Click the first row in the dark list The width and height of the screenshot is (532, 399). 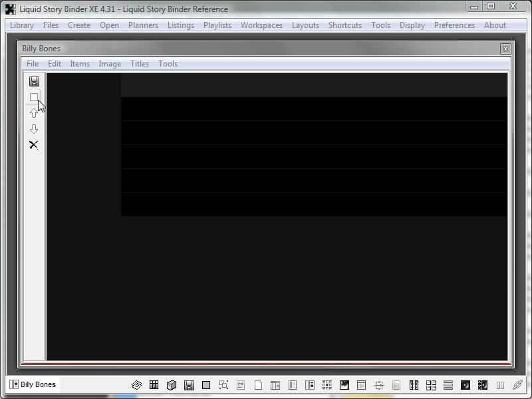[x=314, y=85]
